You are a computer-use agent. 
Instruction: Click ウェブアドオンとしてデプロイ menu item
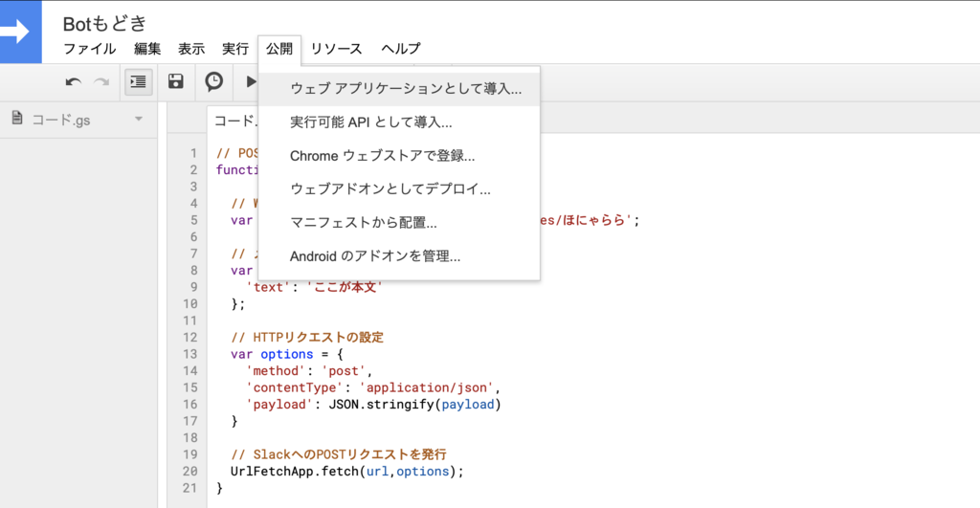[390, 189]
